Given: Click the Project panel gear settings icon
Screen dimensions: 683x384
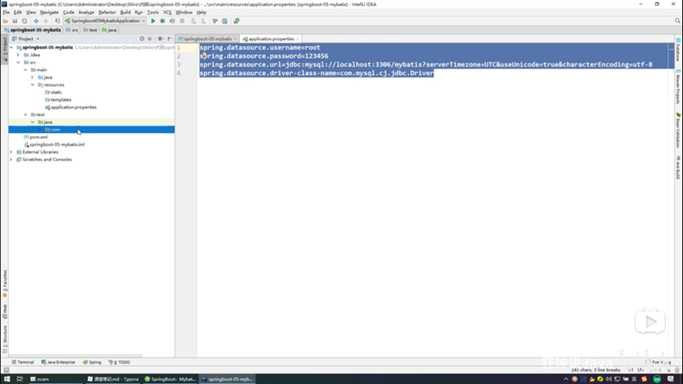Looking at the screenshot, I should coord(160,39).
